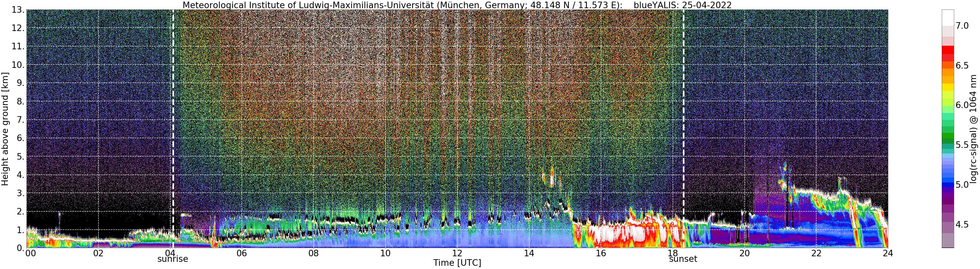Click the y-axis tick label "6."
Viewport: 980px width, 269px height.
(x=20, y=138)
